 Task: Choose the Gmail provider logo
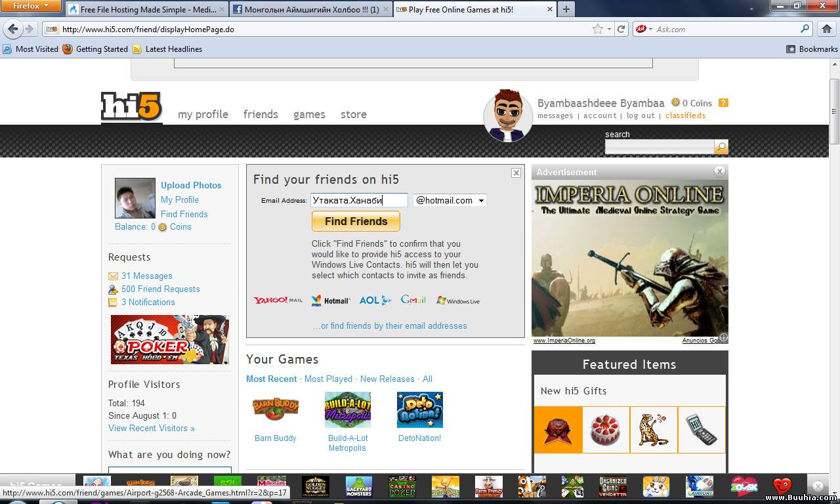413,300
